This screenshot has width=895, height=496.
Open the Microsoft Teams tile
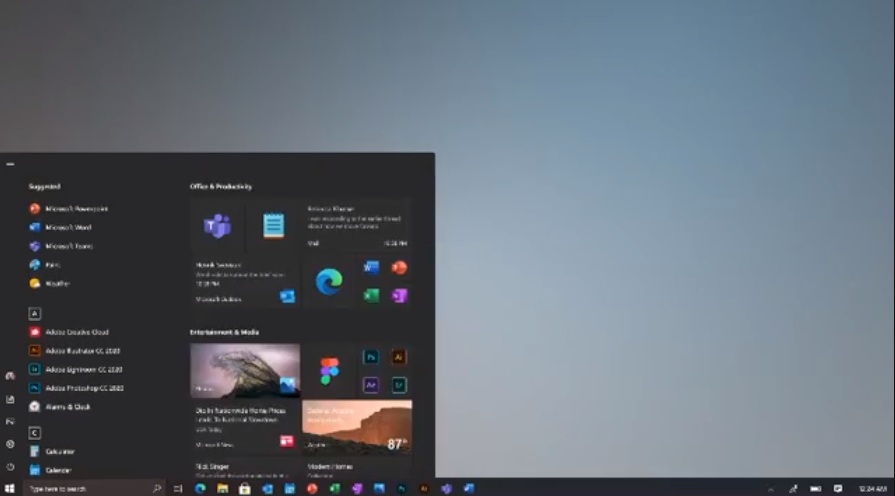point(217,226)
